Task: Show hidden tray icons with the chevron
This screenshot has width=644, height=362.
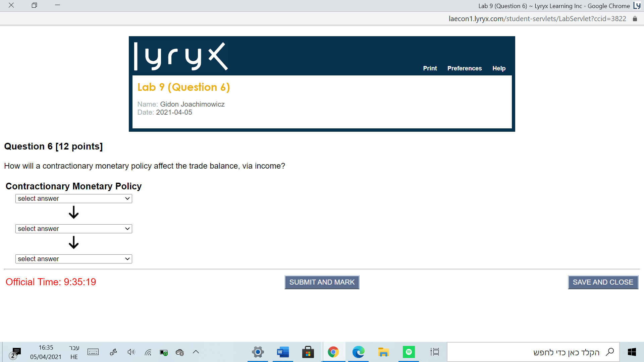Action: coord(196,352)
